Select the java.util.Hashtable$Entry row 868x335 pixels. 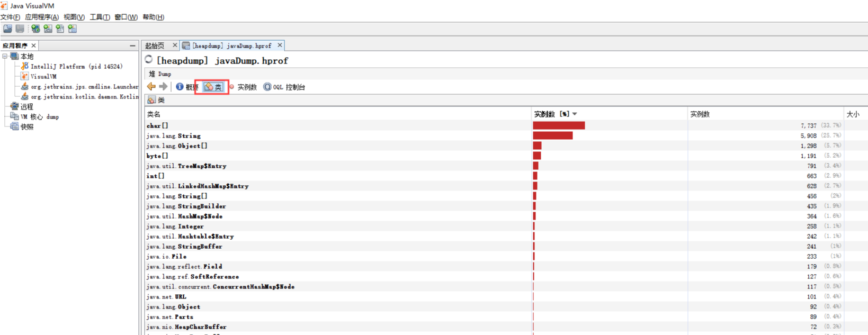coord(506,236)
